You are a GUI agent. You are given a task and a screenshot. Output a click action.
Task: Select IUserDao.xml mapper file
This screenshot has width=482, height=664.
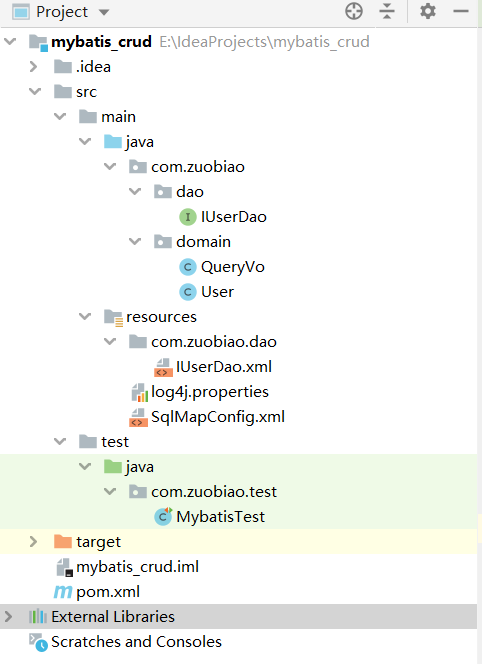pos(224,367)
